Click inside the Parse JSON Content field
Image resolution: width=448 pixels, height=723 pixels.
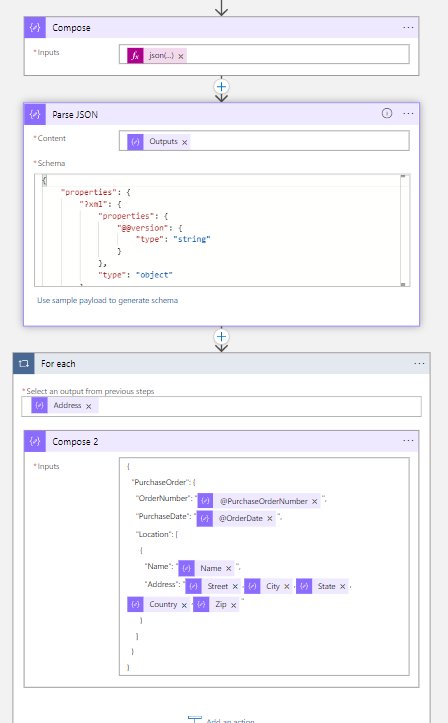[x=264, y=141]
